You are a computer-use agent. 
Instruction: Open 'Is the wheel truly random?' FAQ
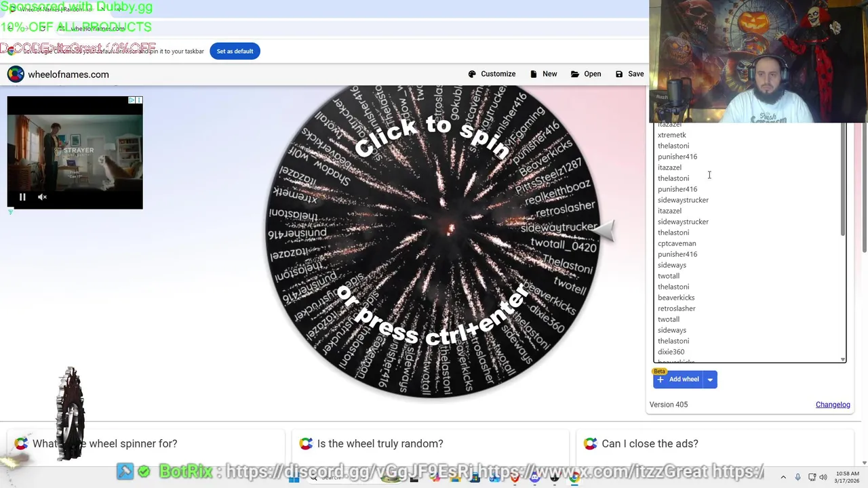(x=380, y=443)
